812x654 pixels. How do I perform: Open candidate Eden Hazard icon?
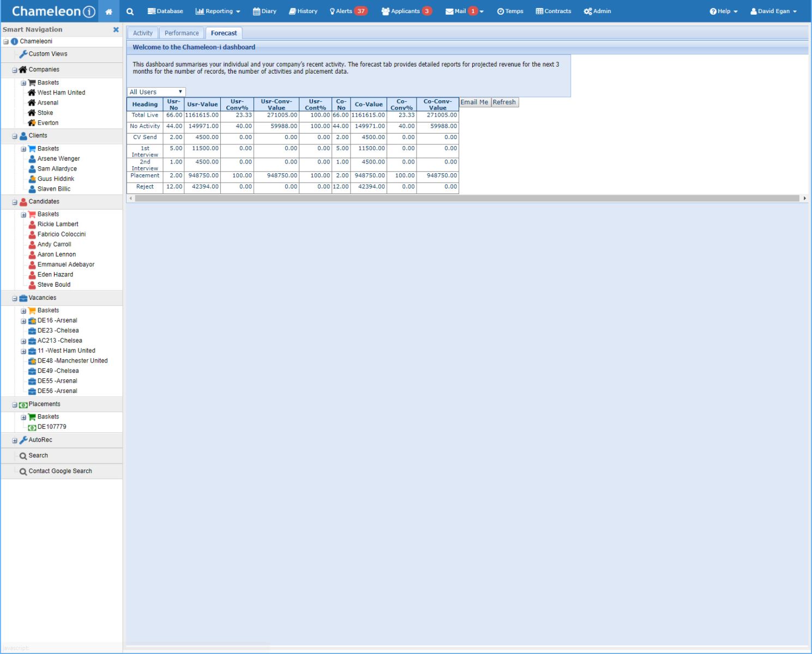[32, 275]
